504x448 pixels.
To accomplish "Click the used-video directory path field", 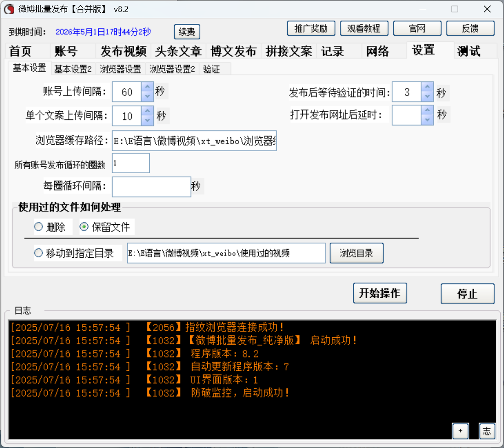I will 227,253.
